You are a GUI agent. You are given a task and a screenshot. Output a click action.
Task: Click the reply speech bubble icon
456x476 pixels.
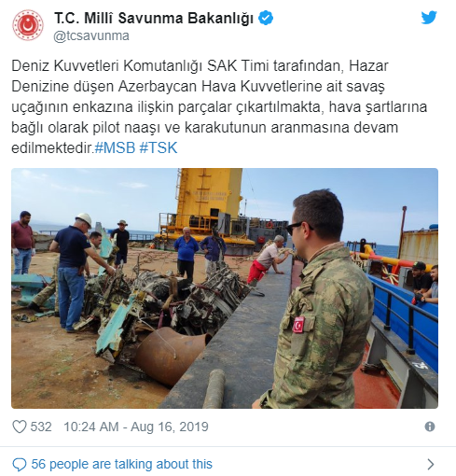pyautogui.click(x=19, y=465)
